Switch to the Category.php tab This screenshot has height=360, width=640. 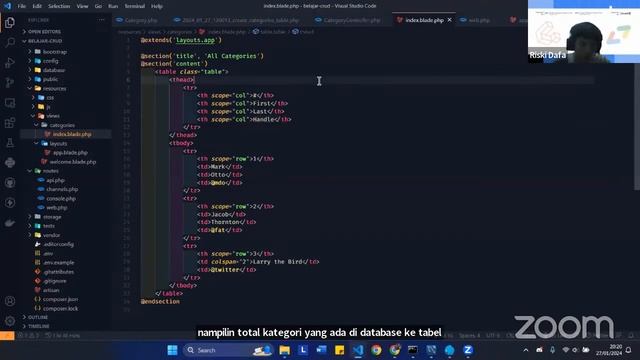click(137, 20)
